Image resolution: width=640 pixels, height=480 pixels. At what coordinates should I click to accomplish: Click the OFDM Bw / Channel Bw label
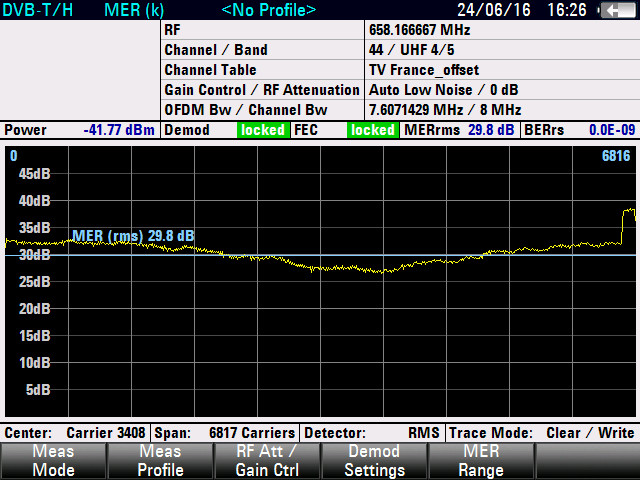coord(246,110)
